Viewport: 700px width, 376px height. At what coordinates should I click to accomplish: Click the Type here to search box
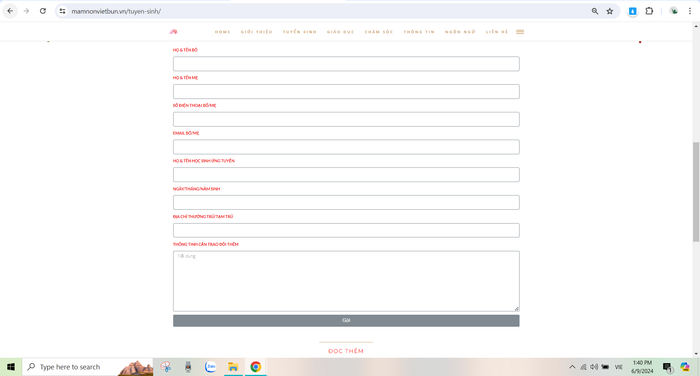(x=88, y=367)
